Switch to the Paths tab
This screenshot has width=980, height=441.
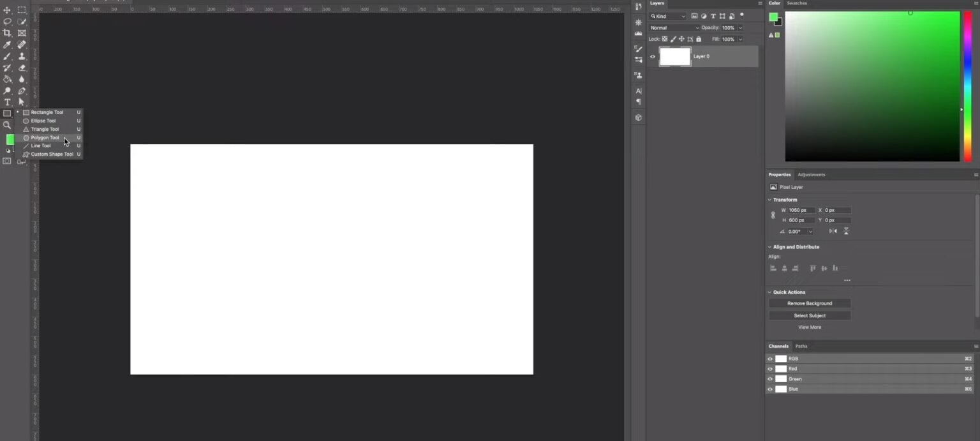[801, 347]
